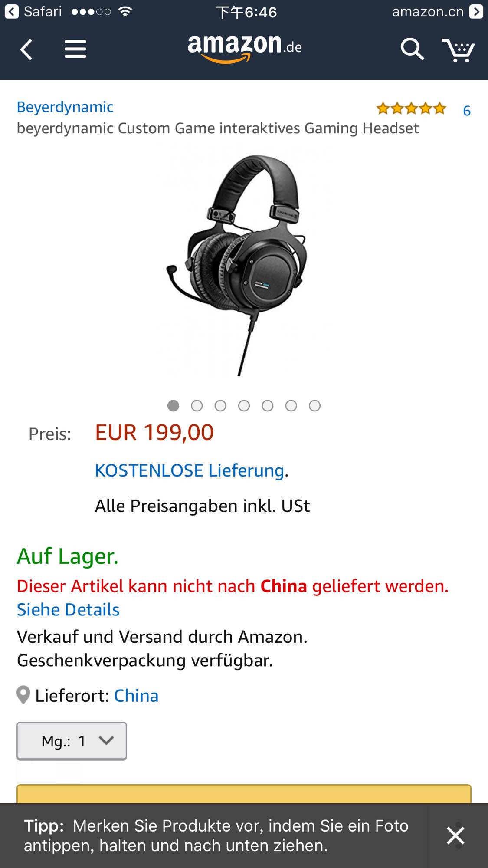
Task: View the 6 customer reviews
Action: tap(467, 111)
